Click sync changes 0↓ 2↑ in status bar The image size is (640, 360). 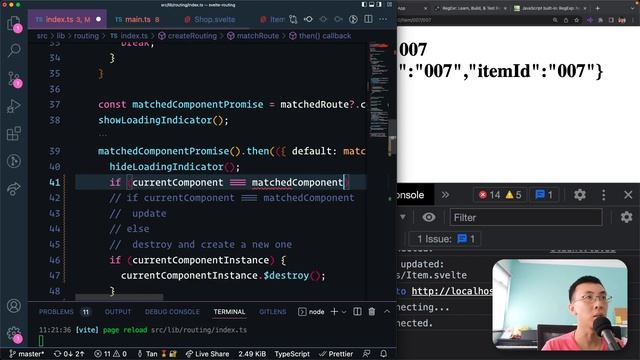tap(69, 354)
